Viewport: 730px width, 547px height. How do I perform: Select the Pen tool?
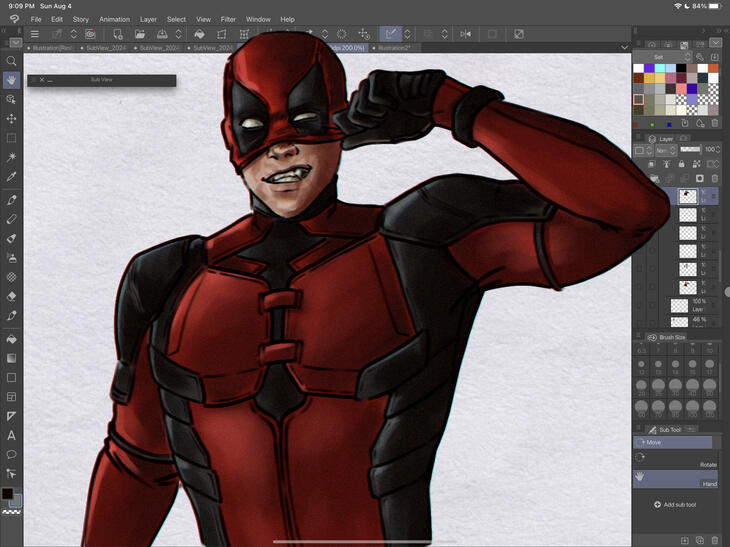coord(11,200)
